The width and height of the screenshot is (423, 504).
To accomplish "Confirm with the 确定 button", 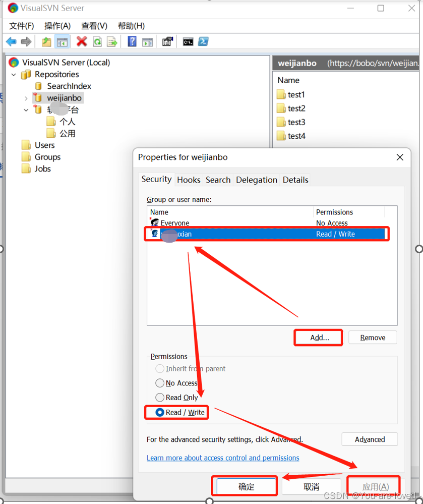I will 246,486.
